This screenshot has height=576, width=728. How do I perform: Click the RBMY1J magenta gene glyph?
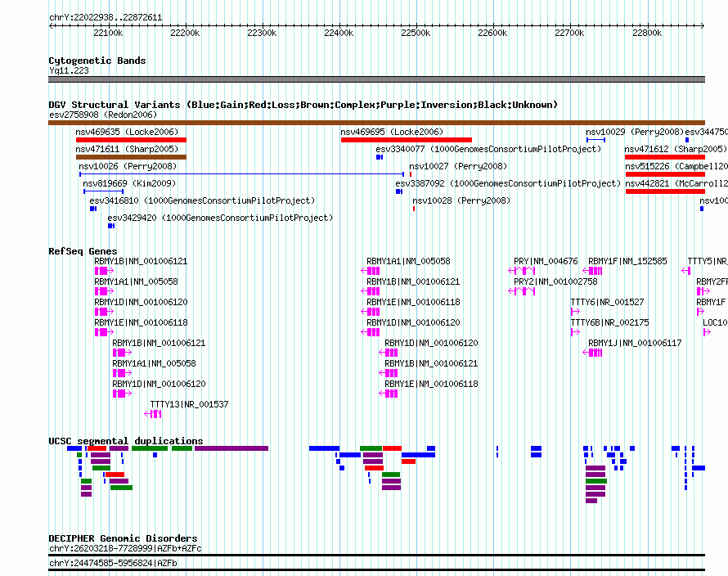592,353
